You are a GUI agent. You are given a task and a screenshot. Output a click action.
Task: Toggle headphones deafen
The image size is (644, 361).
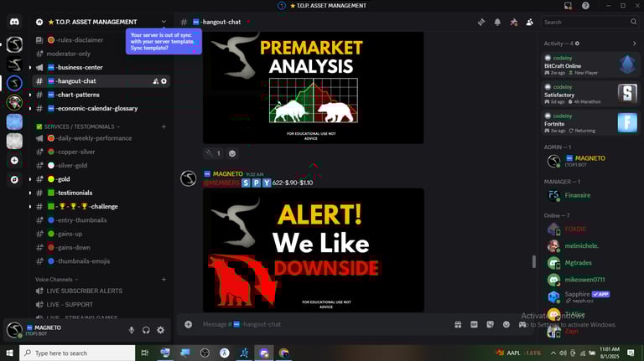click(146, 330)
